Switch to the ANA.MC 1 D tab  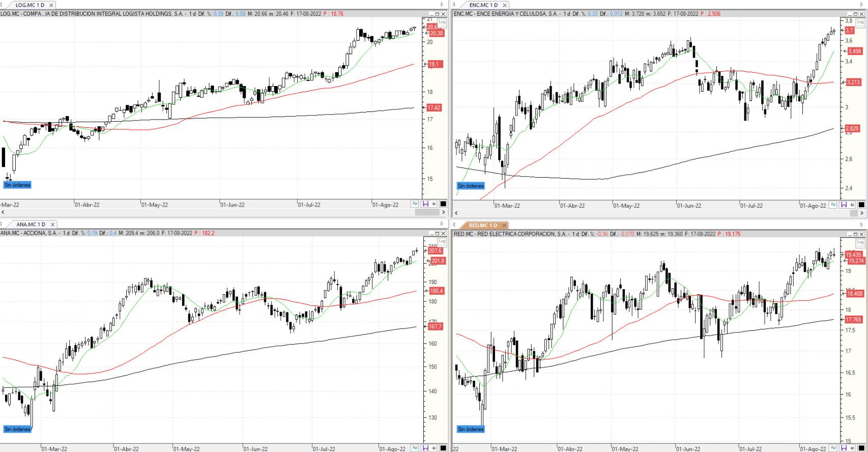(x=31, y=224)
